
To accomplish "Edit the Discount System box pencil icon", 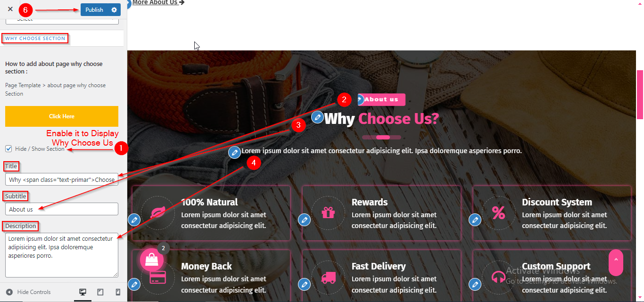I will 475,220.
